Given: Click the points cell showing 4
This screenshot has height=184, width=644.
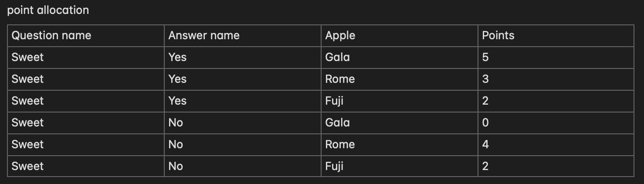Looking at the screenshot, I should (485, 144).
